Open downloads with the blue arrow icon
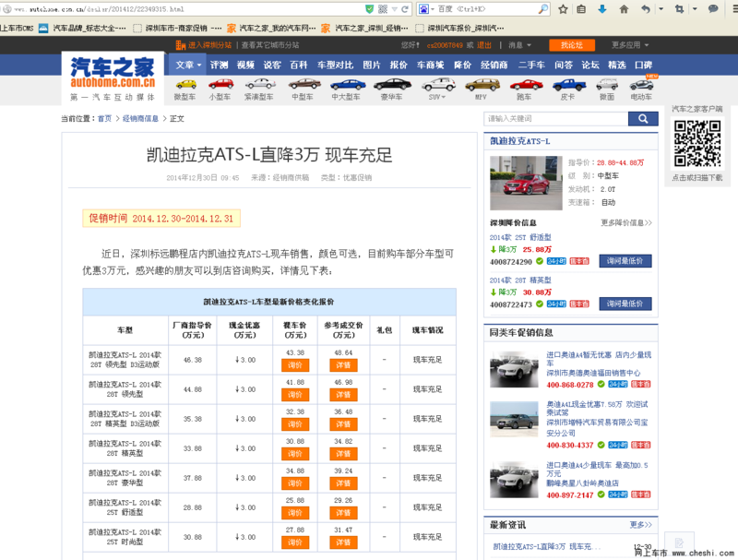The height and width of the screenshot is (560, 738). click(x=602, y=9)
